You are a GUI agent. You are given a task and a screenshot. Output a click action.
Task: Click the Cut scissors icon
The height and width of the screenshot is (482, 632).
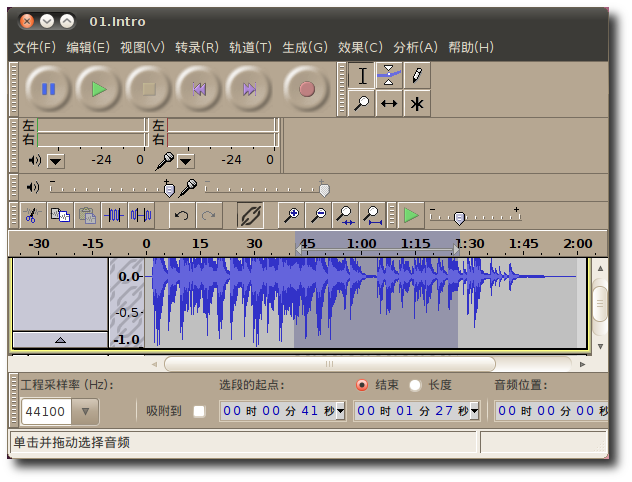(x=32, y=215)
